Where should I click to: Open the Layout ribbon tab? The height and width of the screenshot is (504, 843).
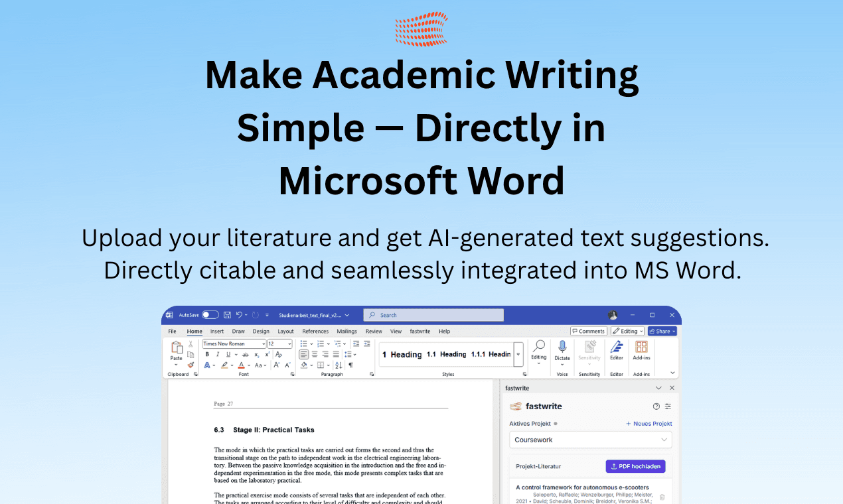(x=285, y=332)
